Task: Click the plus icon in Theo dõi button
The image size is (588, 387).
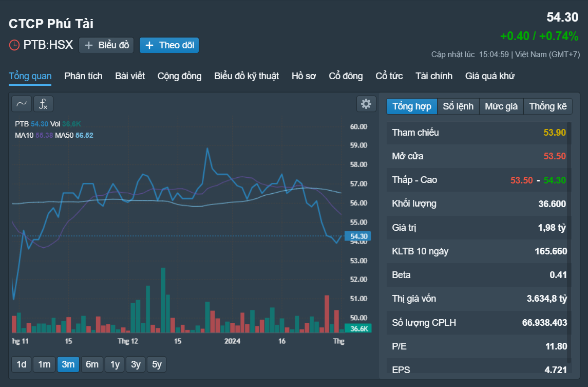Action: pos(149,45)
